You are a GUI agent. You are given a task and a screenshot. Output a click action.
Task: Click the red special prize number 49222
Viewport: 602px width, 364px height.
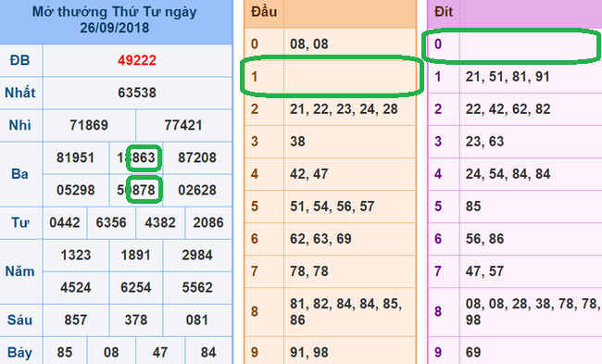coord(137,60)
